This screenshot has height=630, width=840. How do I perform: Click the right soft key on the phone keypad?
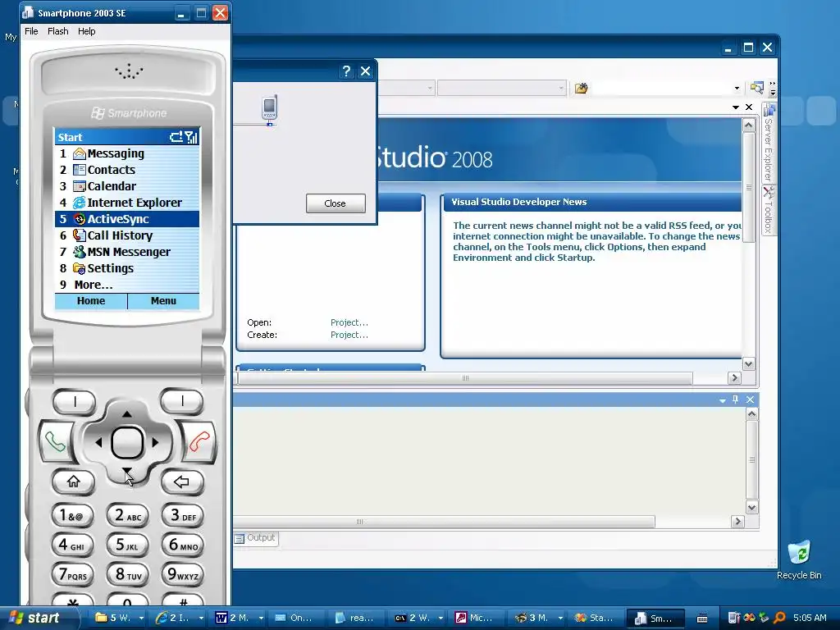(x=181, y=401)
